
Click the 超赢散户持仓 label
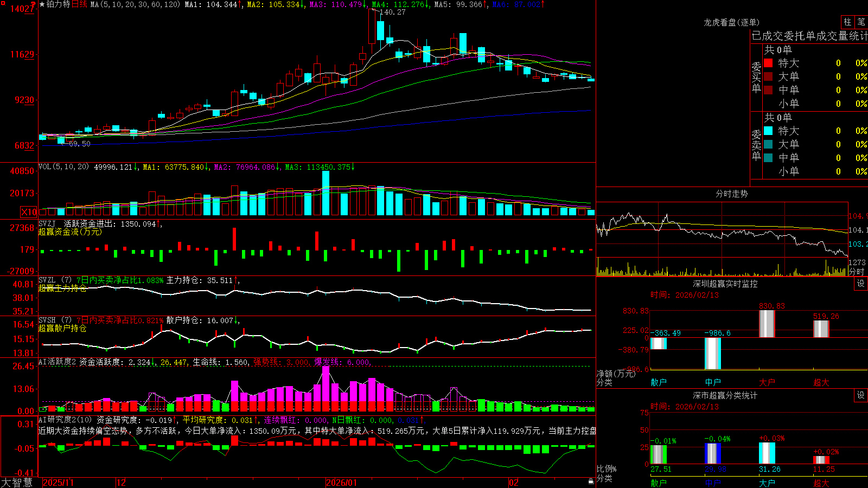[x=62, y=328]
